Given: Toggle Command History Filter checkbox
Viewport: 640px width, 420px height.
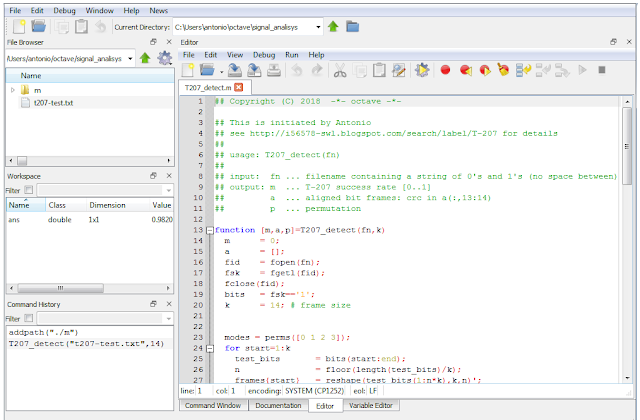Looking at the screenshot, I should [29, 318].
